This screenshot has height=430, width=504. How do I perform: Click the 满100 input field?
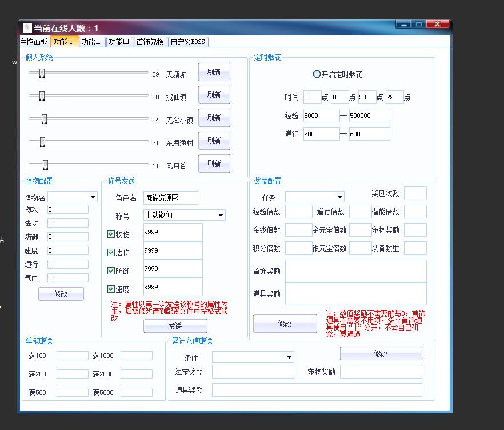72,356
